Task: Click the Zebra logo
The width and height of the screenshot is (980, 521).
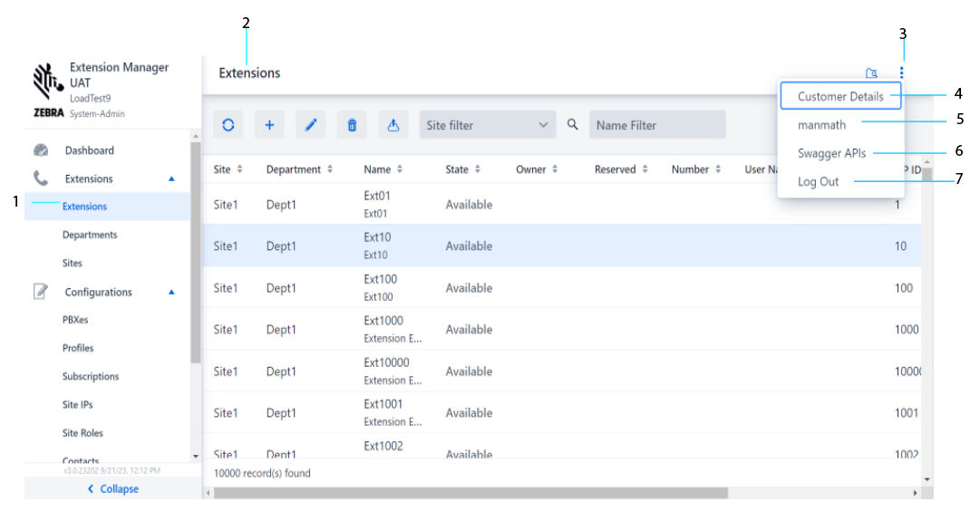Action: 48,90
